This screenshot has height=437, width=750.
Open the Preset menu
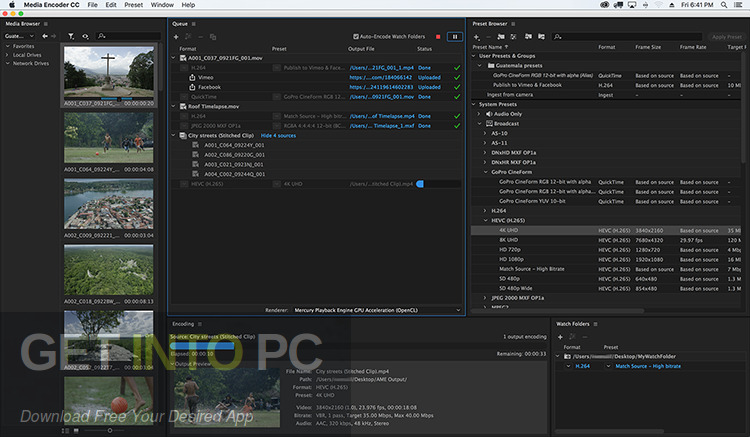click(x=133, y=5)
